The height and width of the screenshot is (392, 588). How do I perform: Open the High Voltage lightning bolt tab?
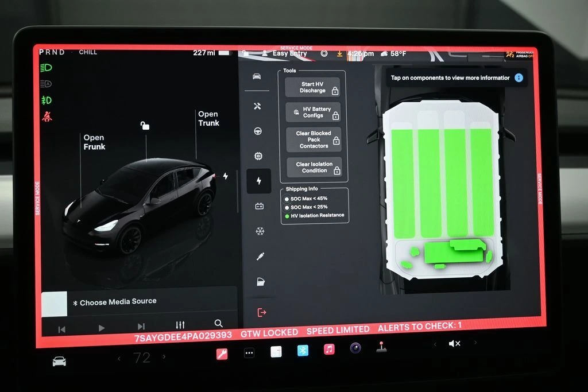tap(258, 181)
